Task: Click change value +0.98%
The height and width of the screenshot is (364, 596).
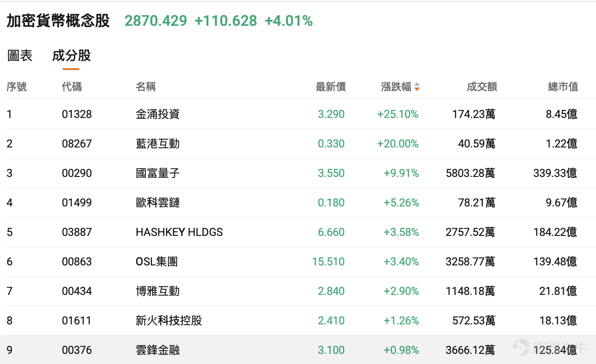Action: [401, 350]
